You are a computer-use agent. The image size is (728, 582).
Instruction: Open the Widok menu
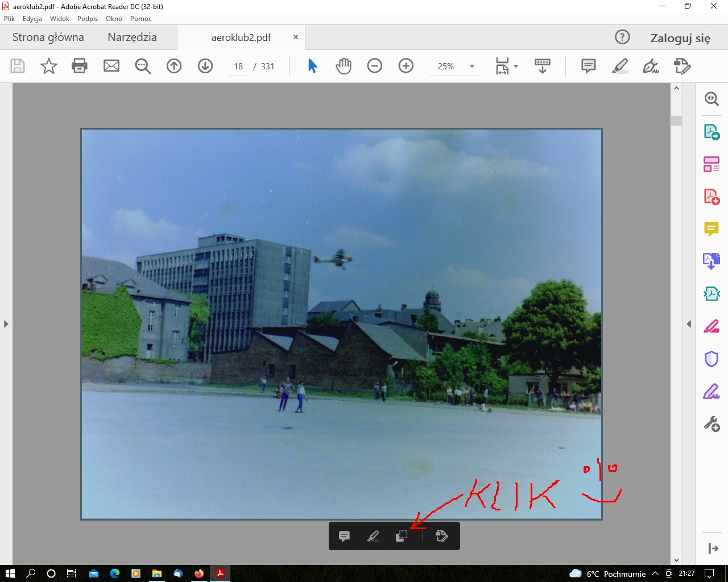click(x=59, y=19)
